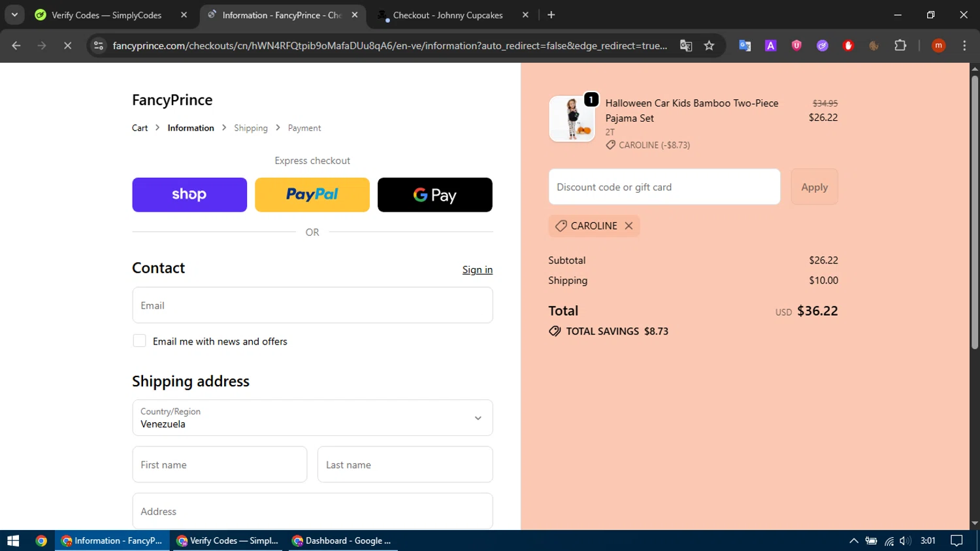Image resolution: width=980 pixels, height=551 pixels.
Task: Click the Shipping $10.00 value
Action: click(x=823, y=280)
